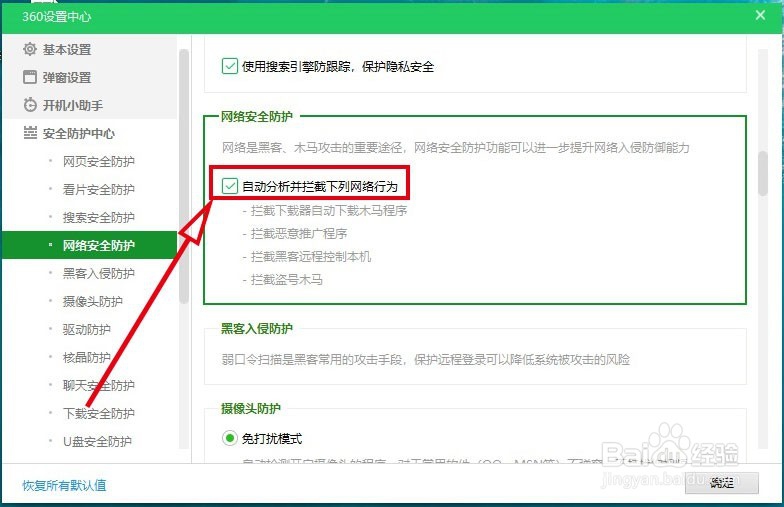Click the 黑客入侵防护 section heading
784x507 pixels.
pos(257,328)
